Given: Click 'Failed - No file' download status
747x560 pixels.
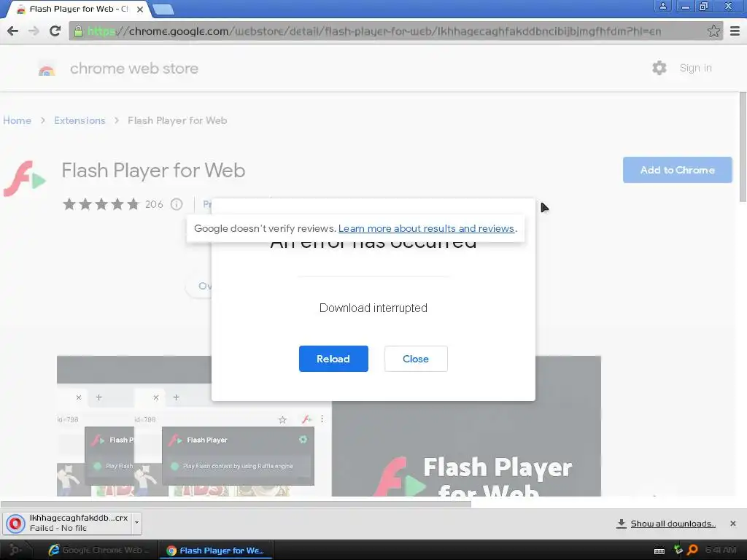Looking at the screenshot, I should pos(58,528).
